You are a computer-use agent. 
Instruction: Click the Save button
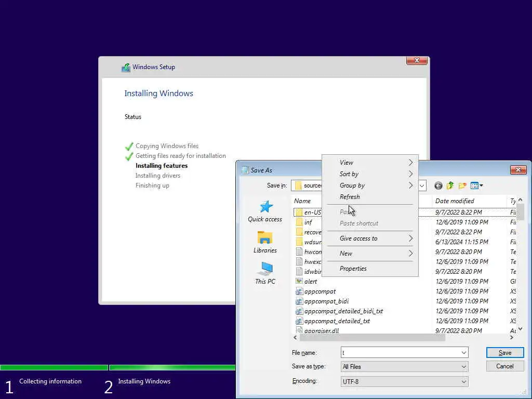505,353
